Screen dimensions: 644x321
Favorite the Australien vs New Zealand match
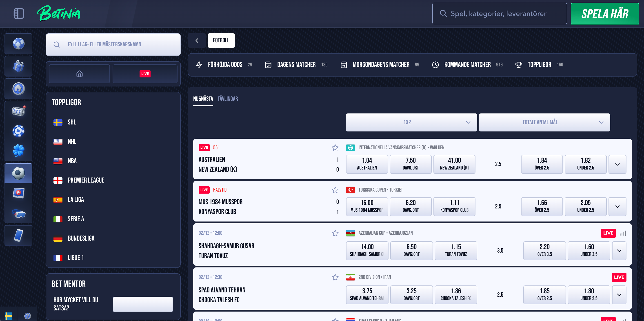[335, 148]
